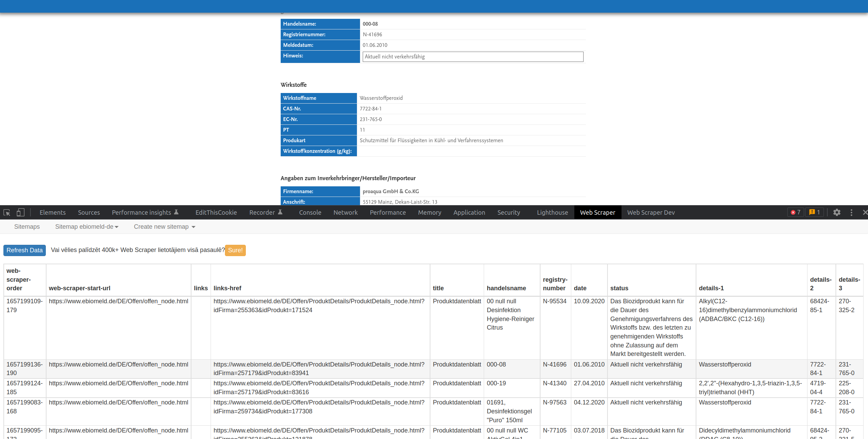Close the DevTools panel
The width and height of the screenshot is (868, 439).
(x=865, y=213)
